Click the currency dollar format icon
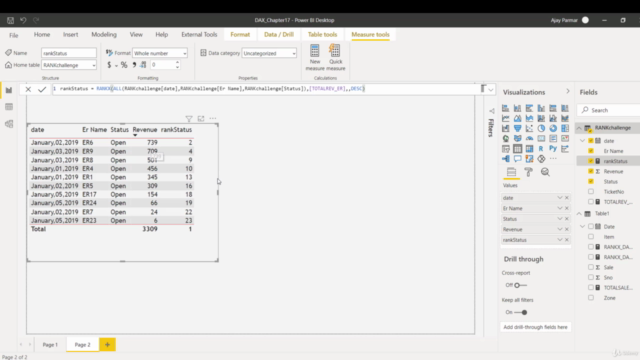The height and width of the screenshot is (360, 640). click(x=109, y=65)
